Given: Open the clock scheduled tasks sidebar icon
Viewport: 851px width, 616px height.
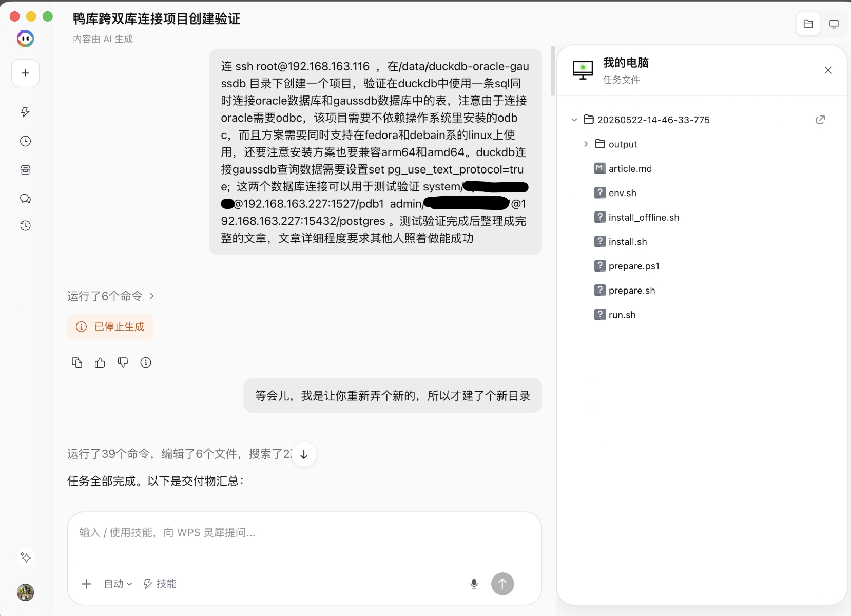Looking at the screenshot, I should 25,141.
